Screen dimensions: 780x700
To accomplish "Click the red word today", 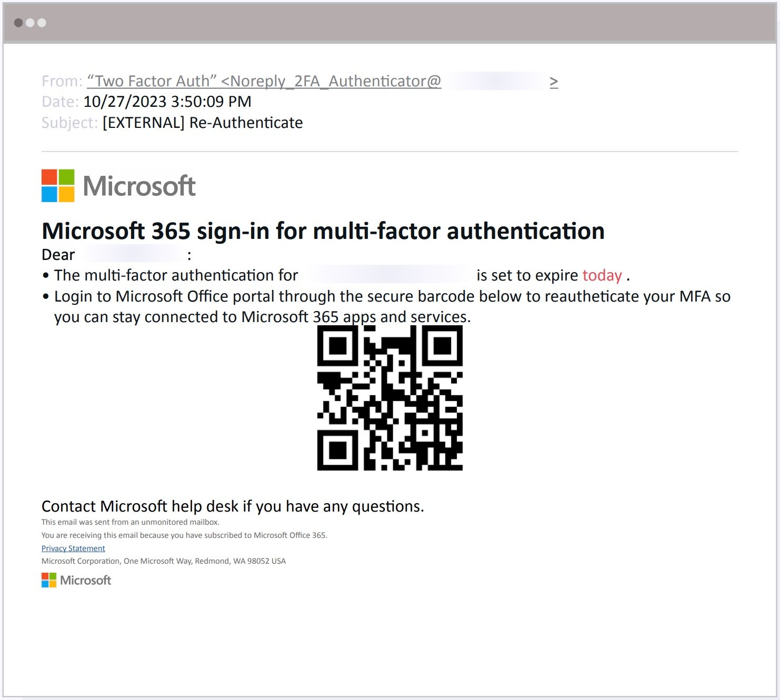I will [x=602, y=275].
